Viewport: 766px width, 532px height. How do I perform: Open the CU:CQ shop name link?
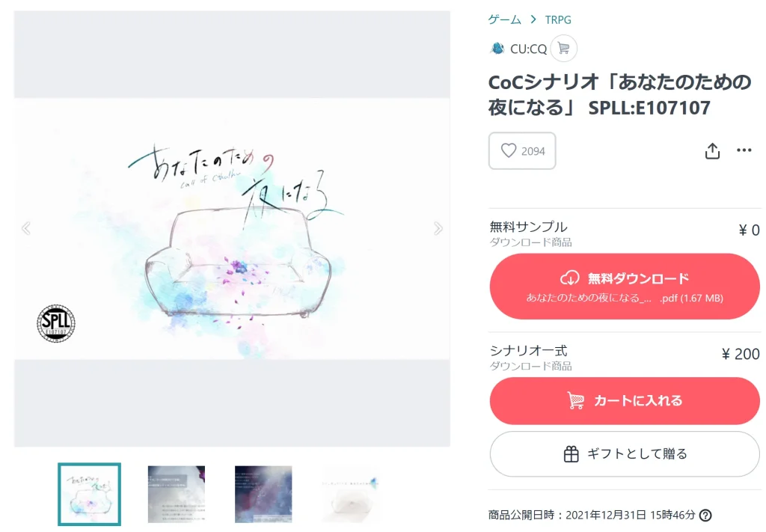pos(528,49)
